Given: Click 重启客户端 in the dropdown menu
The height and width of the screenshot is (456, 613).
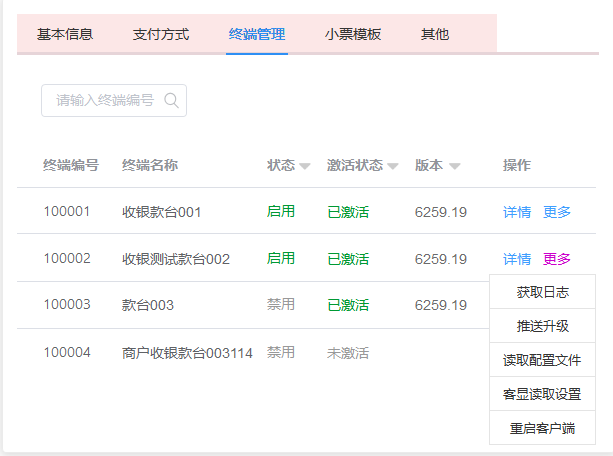Looking at the screenshot, I should click(x=543, y=428).
